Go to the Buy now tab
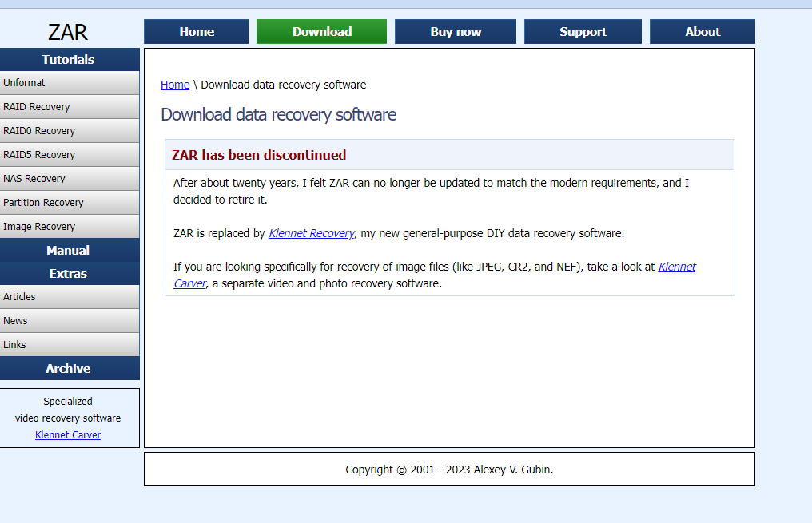Image resolution: width=812 pixels, height=523 pixels. (456, 32)
